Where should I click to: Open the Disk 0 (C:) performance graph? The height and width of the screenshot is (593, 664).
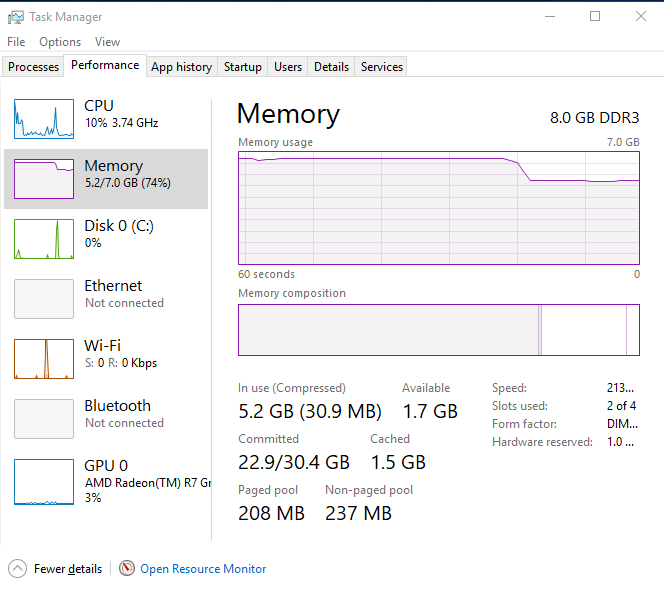[x=44, y=239]
